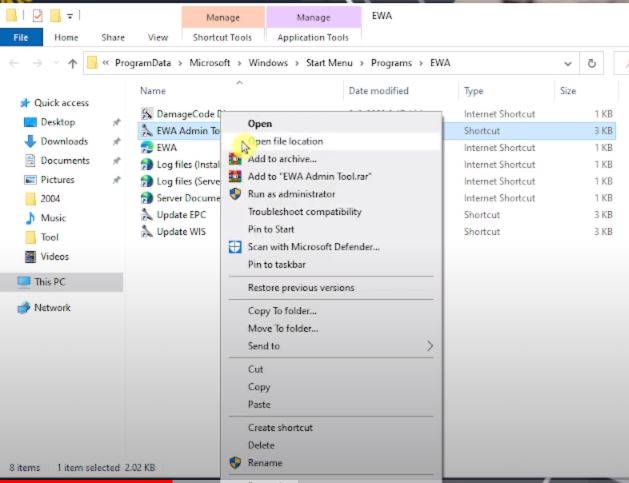Open the 2004 folder in navigation pane

(x=50, y=199)
